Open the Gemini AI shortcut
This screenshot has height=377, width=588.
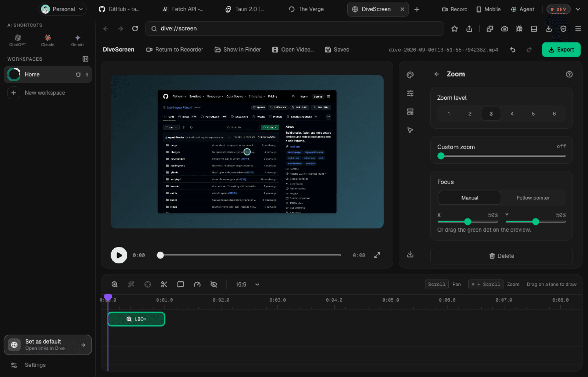78,40
